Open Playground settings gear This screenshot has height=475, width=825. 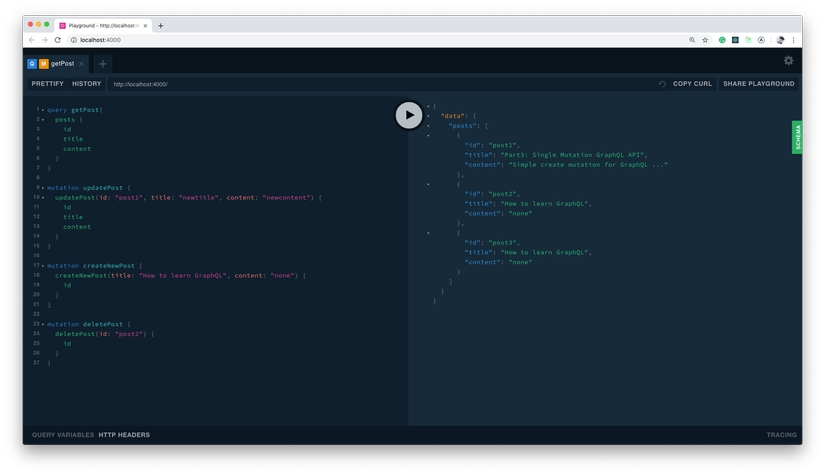(788, 61)
